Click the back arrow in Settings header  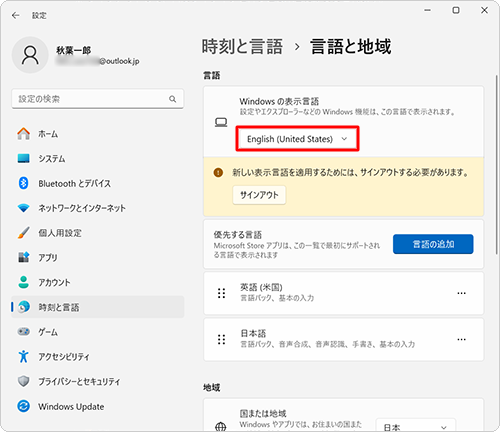point(15,15)
